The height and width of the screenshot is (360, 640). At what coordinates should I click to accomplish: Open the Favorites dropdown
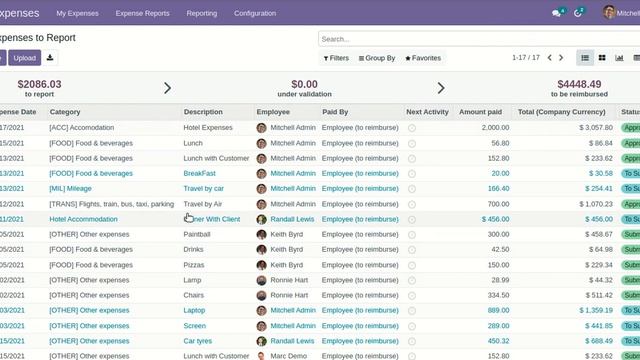[x=423, y=58]
